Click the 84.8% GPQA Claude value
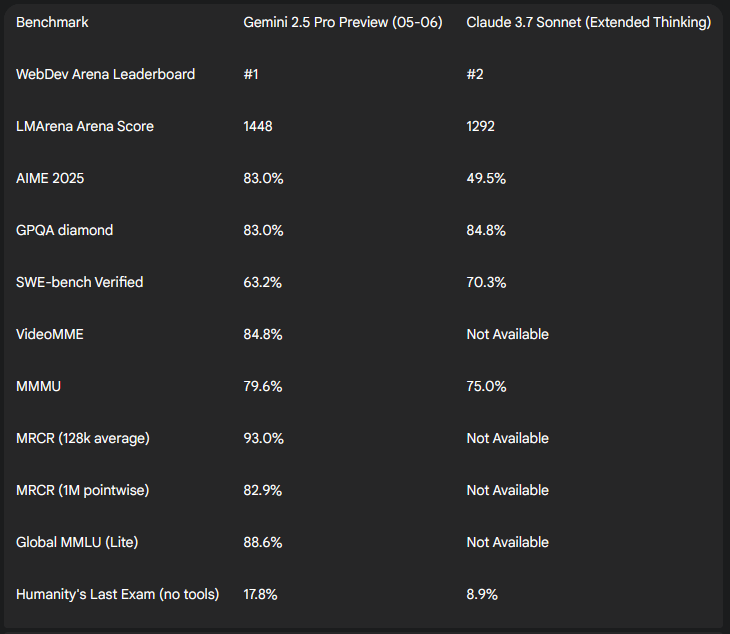The image size is (730, 634). point(486,230)
